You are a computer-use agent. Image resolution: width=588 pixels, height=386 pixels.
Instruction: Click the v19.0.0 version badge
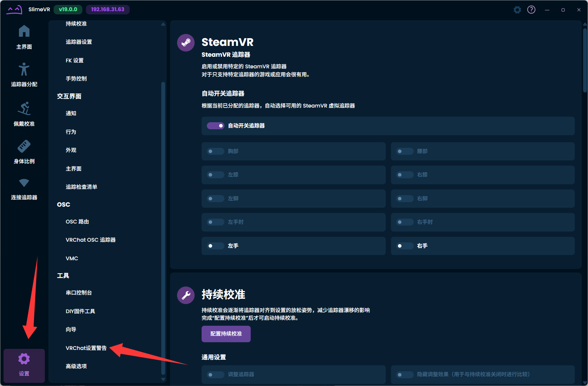(68, 9)
